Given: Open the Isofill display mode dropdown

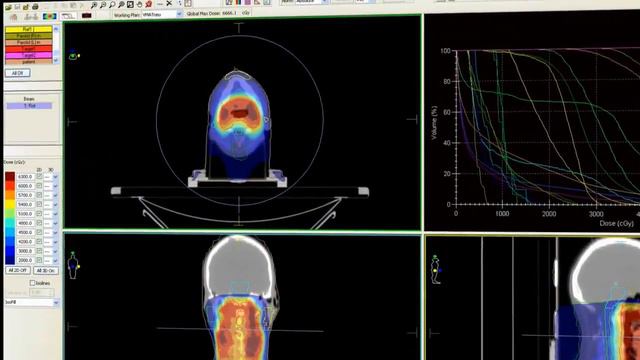Looking at the screenshot, I should click(x=56, y=302).
